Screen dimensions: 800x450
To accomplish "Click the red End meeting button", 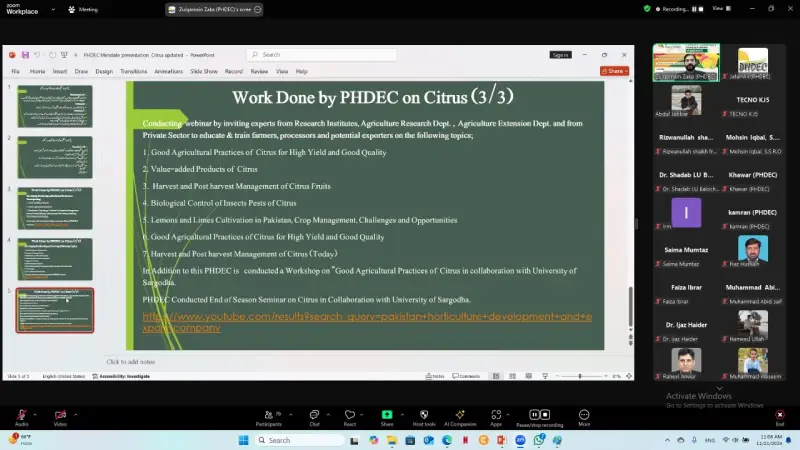I will (x=779, y=415).
